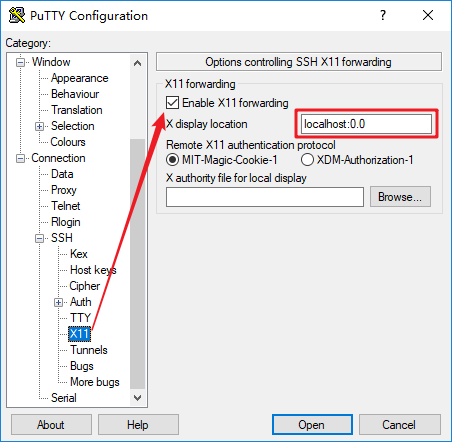Click the category tree scroll down arrow
This screenshot has height=442, width=452.
click(137, 398)
